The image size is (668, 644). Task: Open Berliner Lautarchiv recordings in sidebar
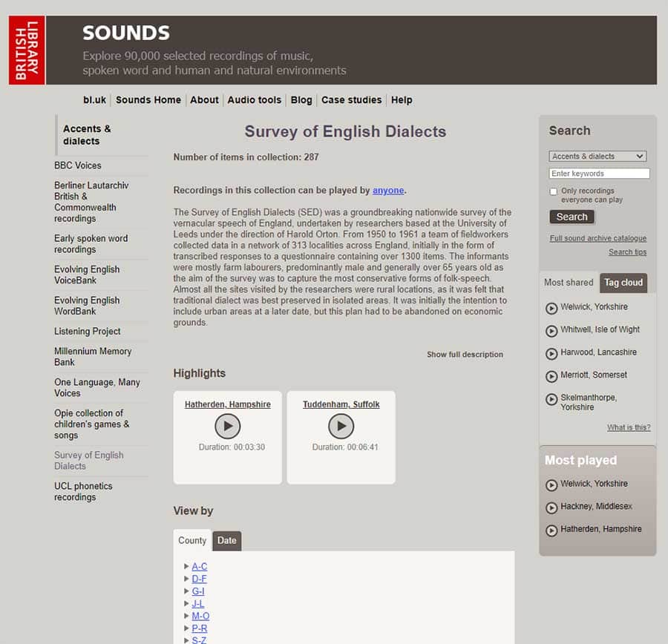point(91,202)
